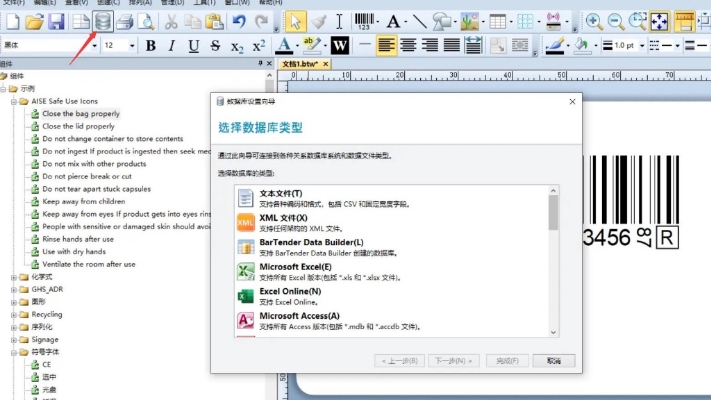
Task: Create a new document with the New icon
Action: click(x=13, y=21)
